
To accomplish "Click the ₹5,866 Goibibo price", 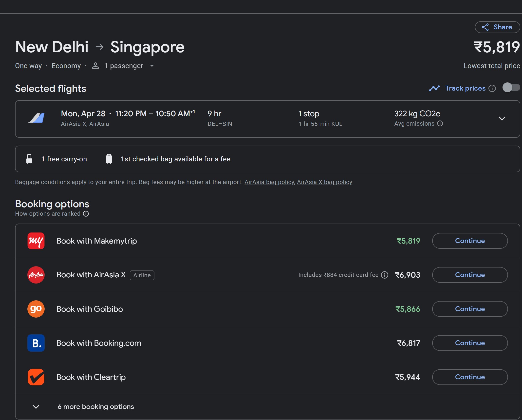I will 408,309.
